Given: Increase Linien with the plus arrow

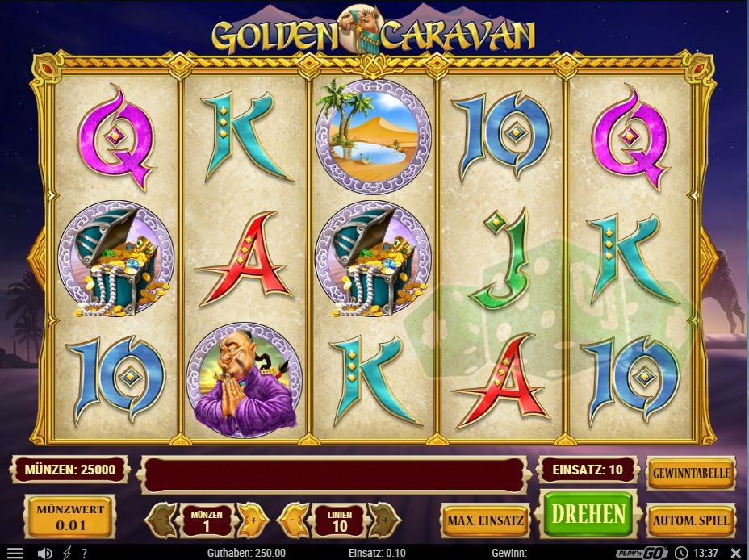Looking at the screenshot, I should click(384, 520).
